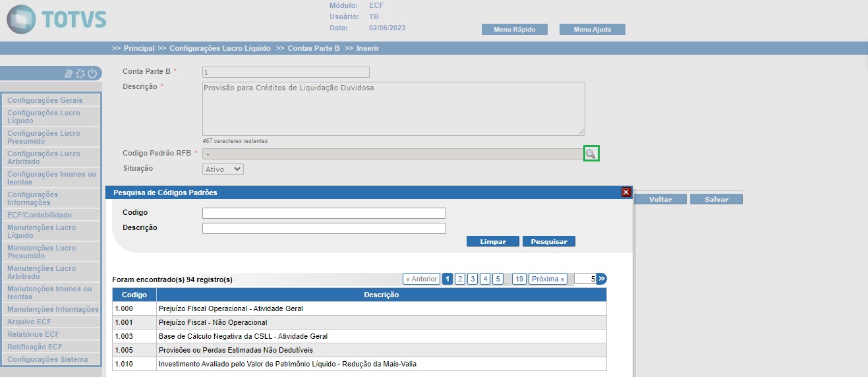Focus the Conta Parte B field
The width and height of the screenshot is (868, 377).
[x=286, y=72]
